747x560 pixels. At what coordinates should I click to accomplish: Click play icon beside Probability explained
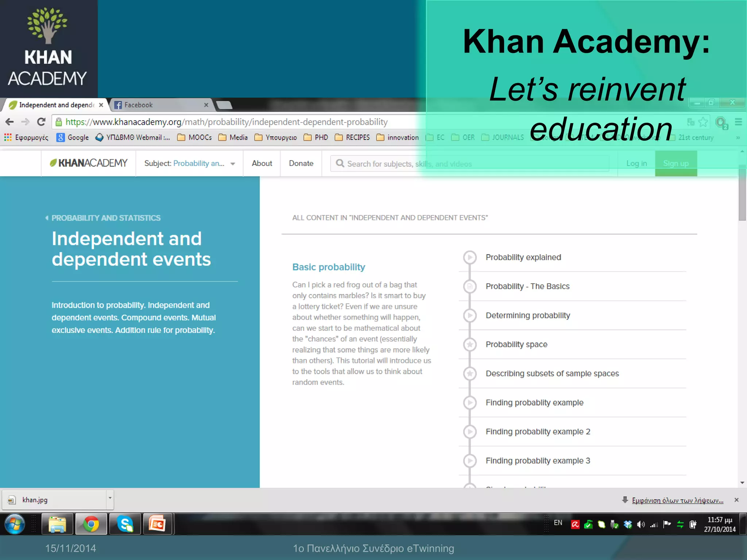click(x=470, y=257)
